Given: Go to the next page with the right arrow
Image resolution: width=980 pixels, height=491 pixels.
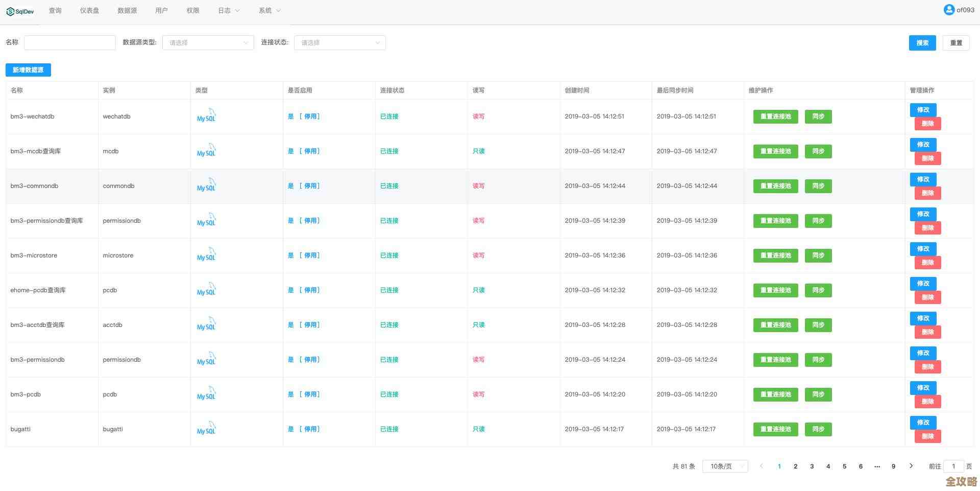Looking at the screenshot, I should [911, 466].
